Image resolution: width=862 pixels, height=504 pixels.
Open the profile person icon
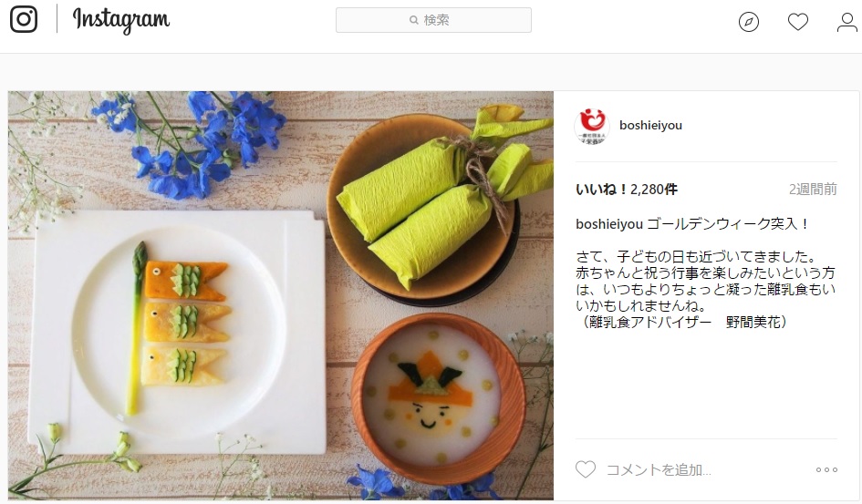click(847, 22)
